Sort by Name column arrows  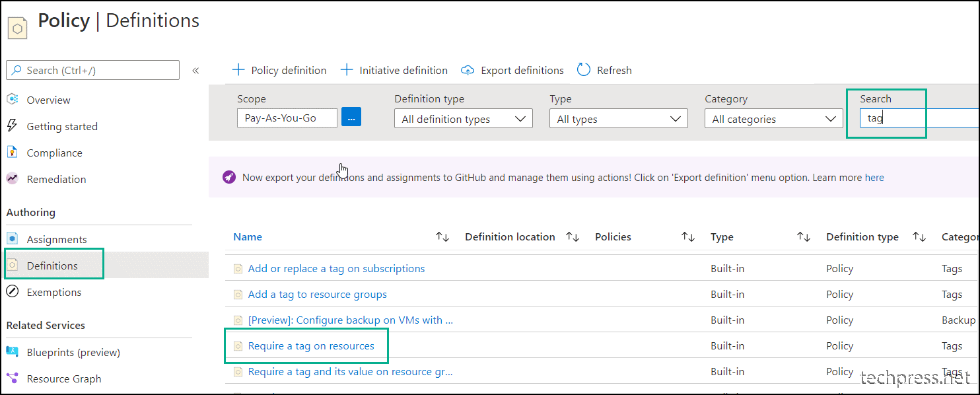click(442, 237)
